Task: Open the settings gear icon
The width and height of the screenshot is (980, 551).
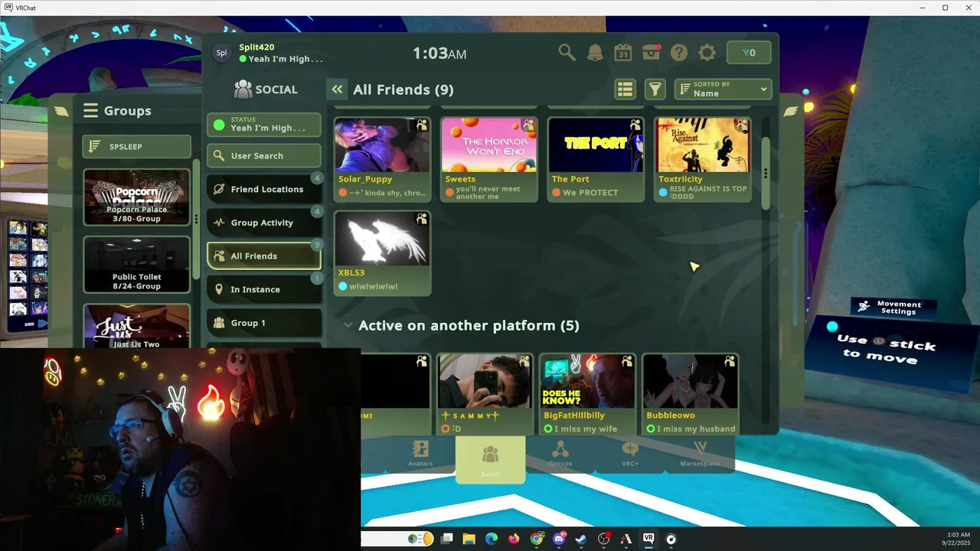Action: coord(707,52)
